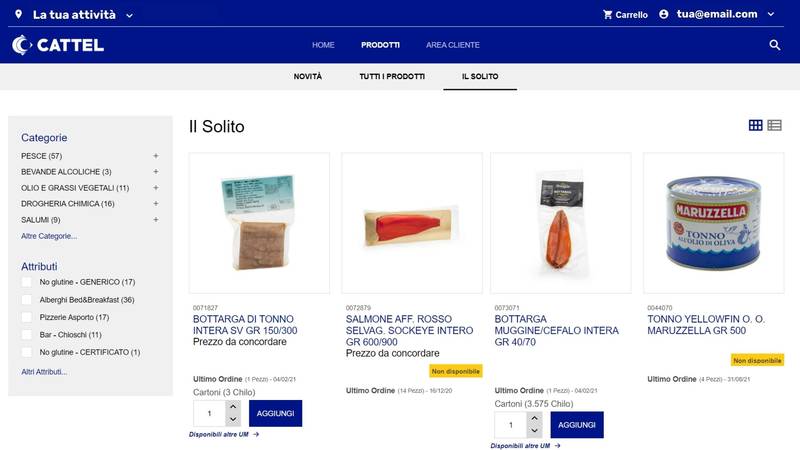Click the location pin icon

(18, 14)
